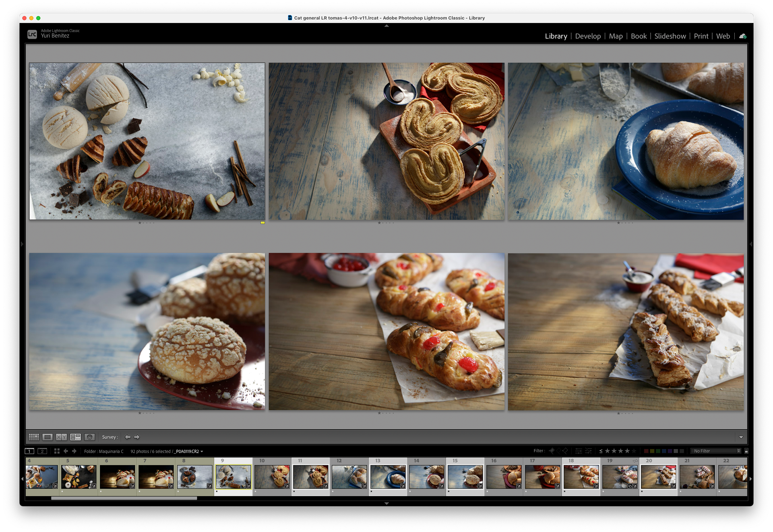
Task: Open the Slideshow module
Action: click(670, 36)
